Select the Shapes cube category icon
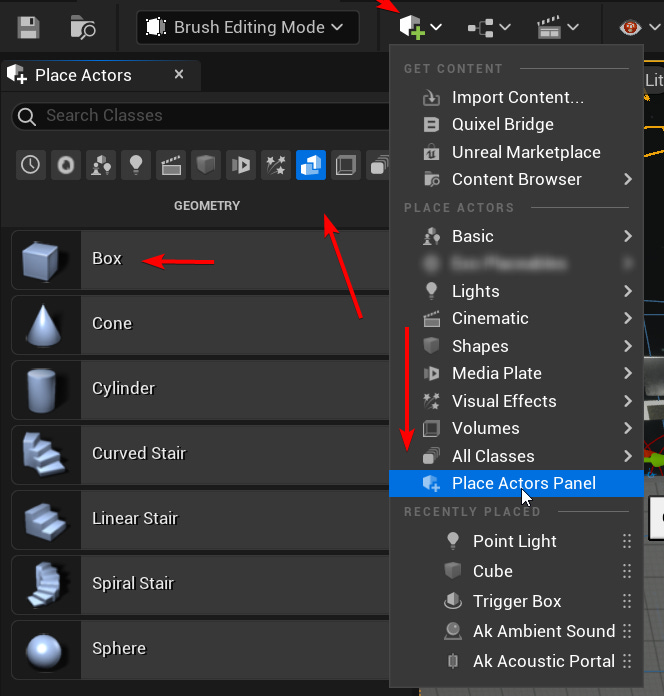This screenshot has width=664, height=696. pyautogui.click(x=206, y=165)
